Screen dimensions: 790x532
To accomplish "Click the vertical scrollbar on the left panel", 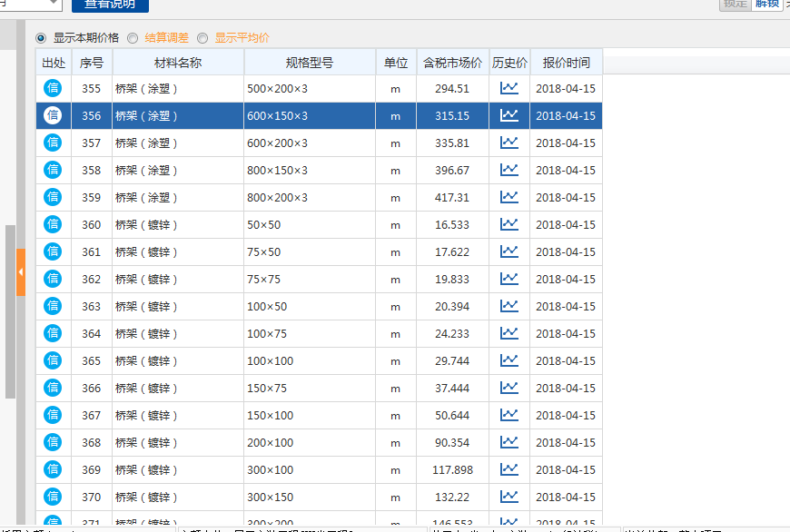I will point(10,311).
